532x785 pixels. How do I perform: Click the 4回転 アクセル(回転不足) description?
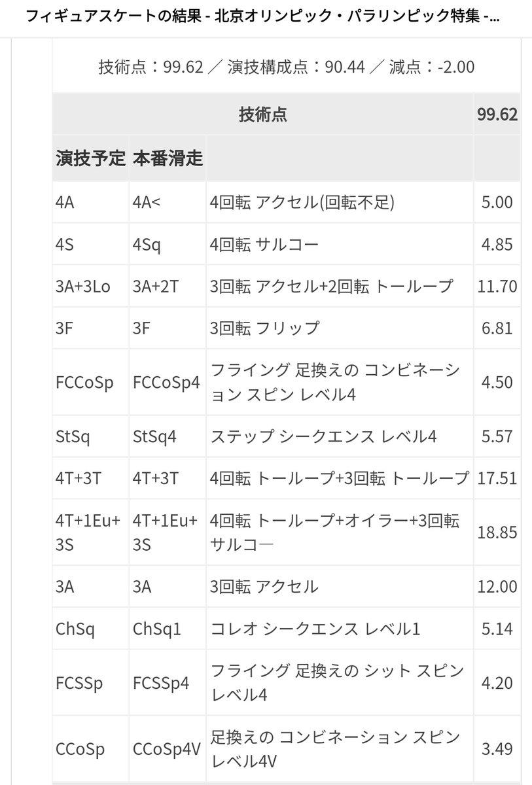[302, 203]
